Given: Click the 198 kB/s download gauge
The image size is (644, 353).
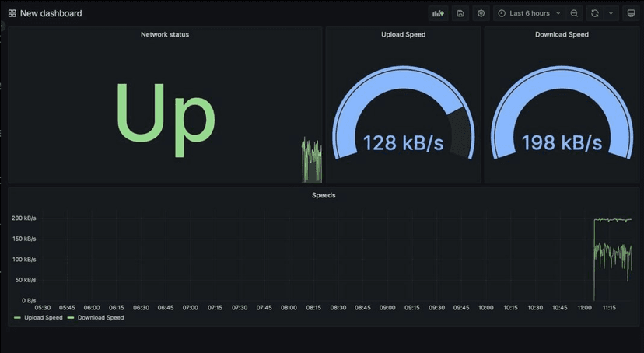Looking at the screenshot, I should click(562, 117).
